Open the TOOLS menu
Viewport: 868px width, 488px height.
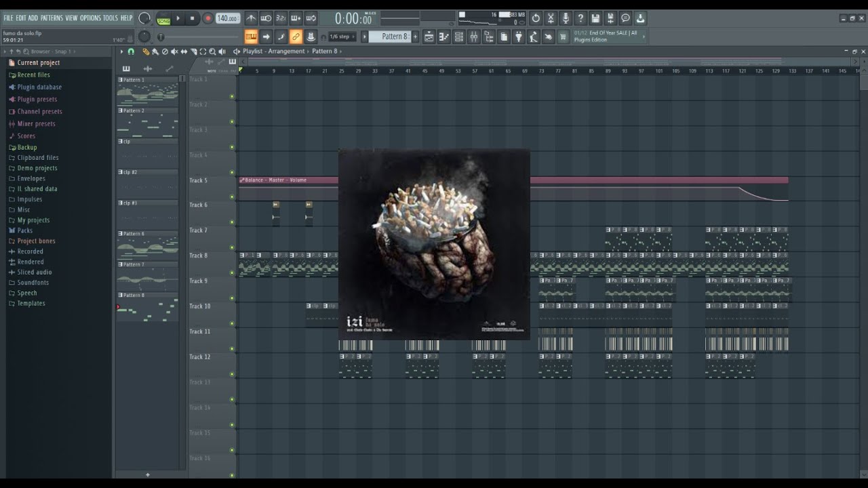(111, 18)
